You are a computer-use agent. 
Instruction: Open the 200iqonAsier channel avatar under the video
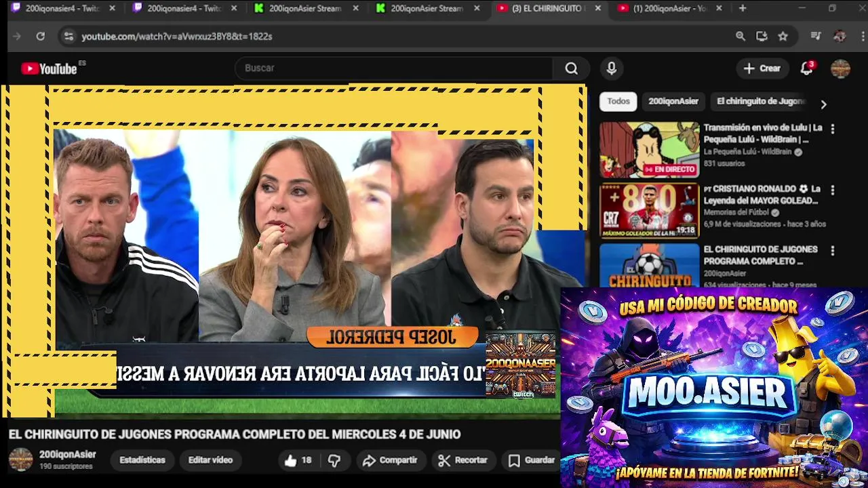click(20, 460)
